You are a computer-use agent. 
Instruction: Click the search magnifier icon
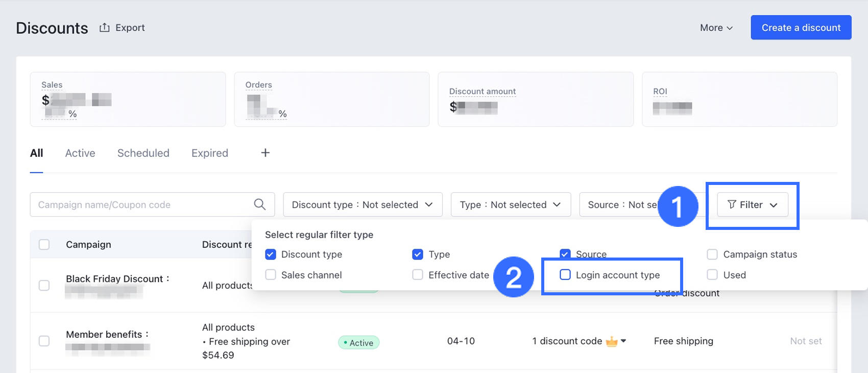click(260, 204)
